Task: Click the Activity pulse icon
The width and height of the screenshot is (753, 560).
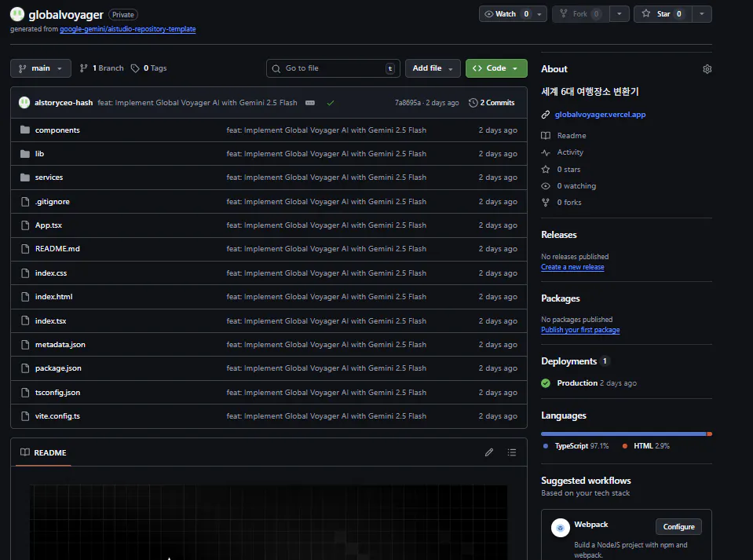Action: pyautogui.click(x=546, y=152)
